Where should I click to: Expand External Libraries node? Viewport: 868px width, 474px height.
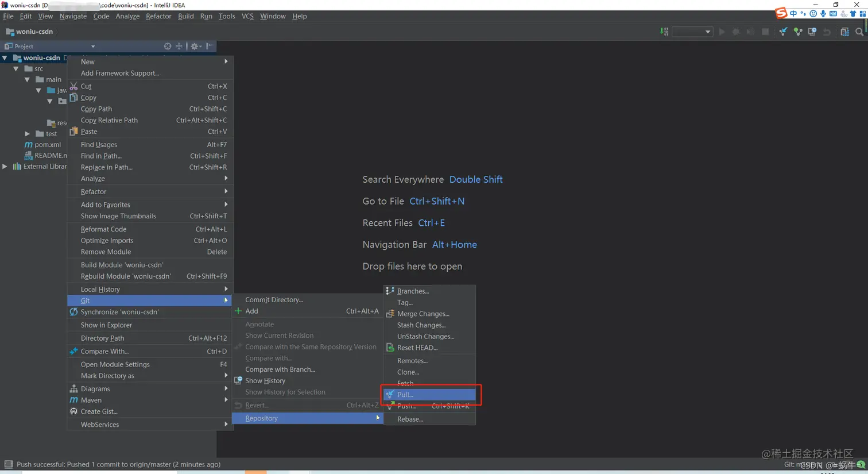click(x=5, y=167)
